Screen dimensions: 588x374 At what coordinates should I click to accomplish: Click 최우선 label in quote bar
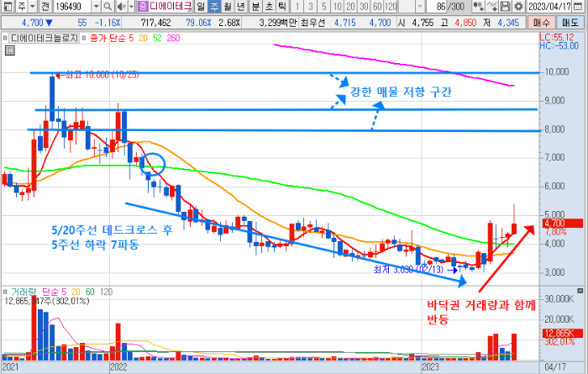pos(312,23)
